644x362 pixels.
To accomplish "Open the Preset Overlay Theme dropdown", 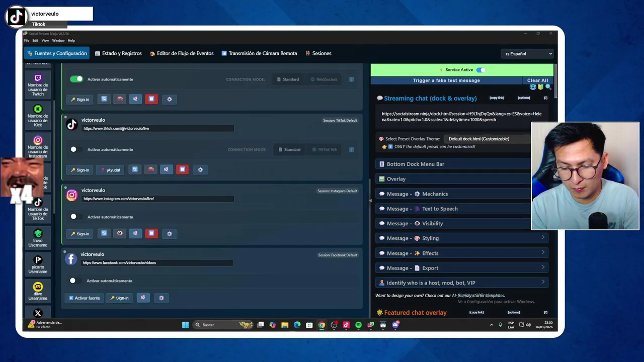I will pyautogui.click(x=487, y=139).
